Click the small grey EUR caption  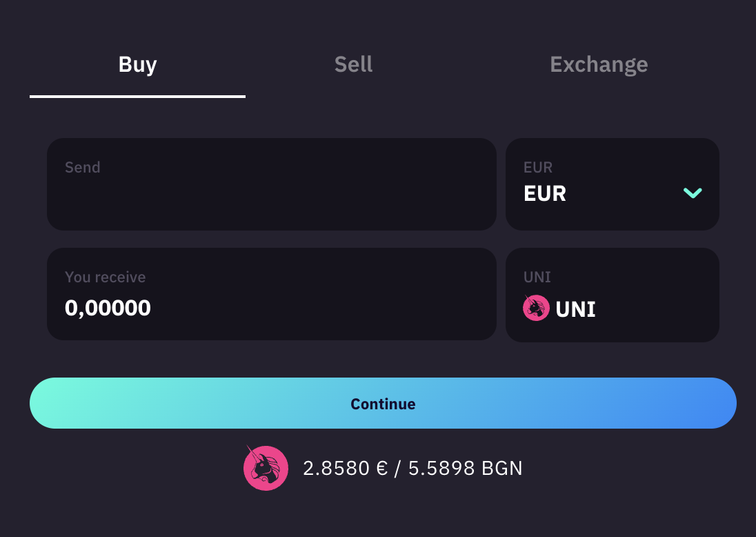pyautogui.click(x=538, y=168)
